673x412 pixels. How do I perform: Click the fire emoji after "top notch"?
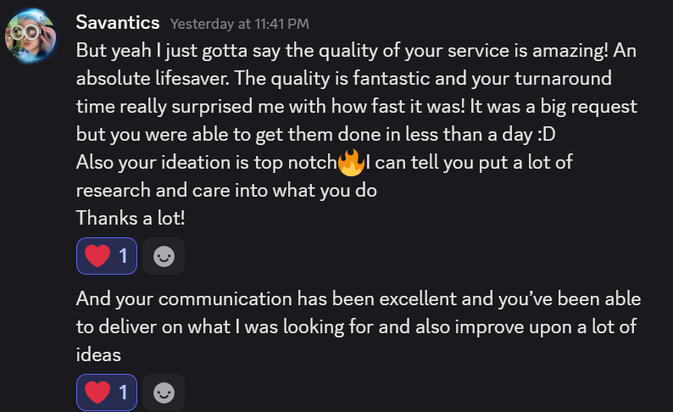tap(351, 163)
